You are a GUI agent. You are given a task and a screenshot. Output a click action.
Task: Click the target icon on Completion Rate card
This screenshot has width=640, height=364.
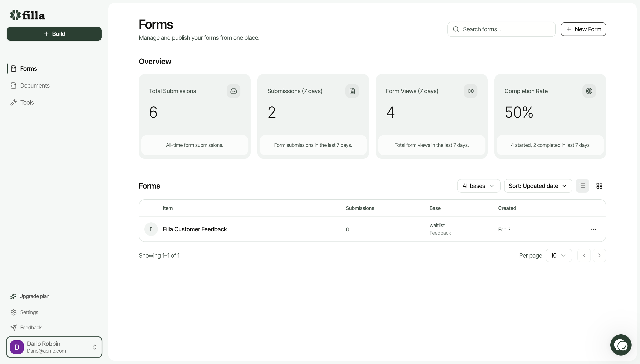pyautogui.click(x=589, y=91)
